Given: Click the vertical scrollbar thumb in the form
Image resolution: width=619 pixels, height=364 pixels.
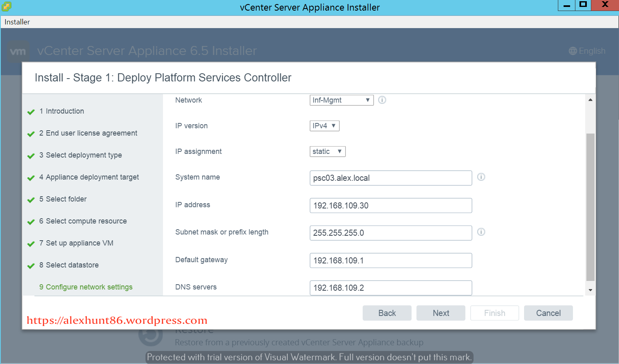Looking at the screenshot, I should click(590, 207).
